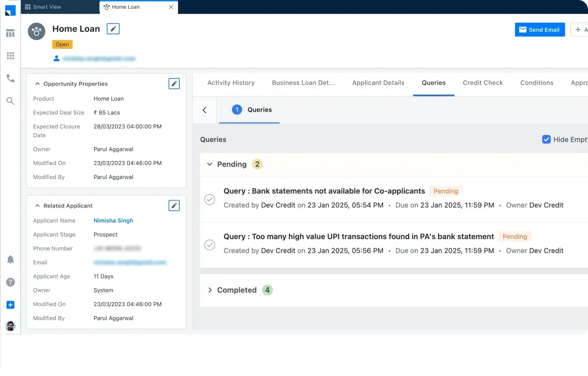Collapse the Opportunity Properties panel
Screen dimensions: 588x376
[38, 84]
